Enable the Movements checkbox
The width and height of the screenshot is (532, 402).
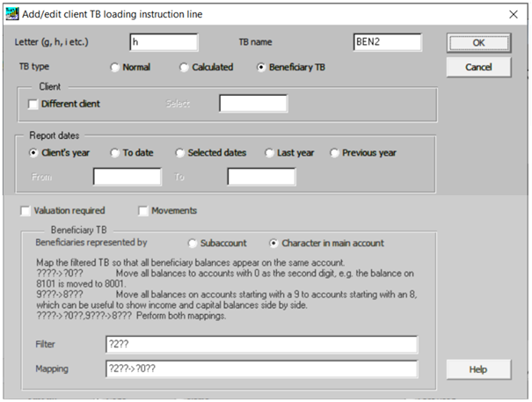point(168,211)
